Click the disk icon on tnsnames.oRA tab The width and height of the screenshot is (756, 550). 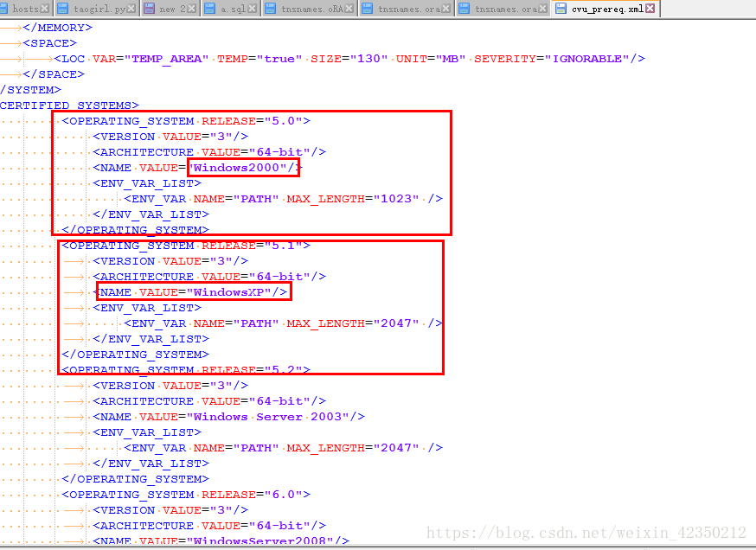(271, 9)
